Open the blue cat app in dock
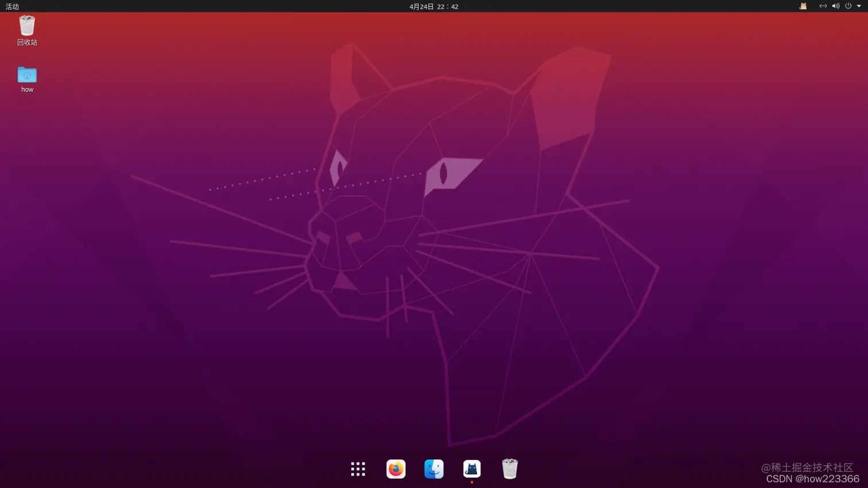This screenshot has height=488, width=868. pos(472,469)
